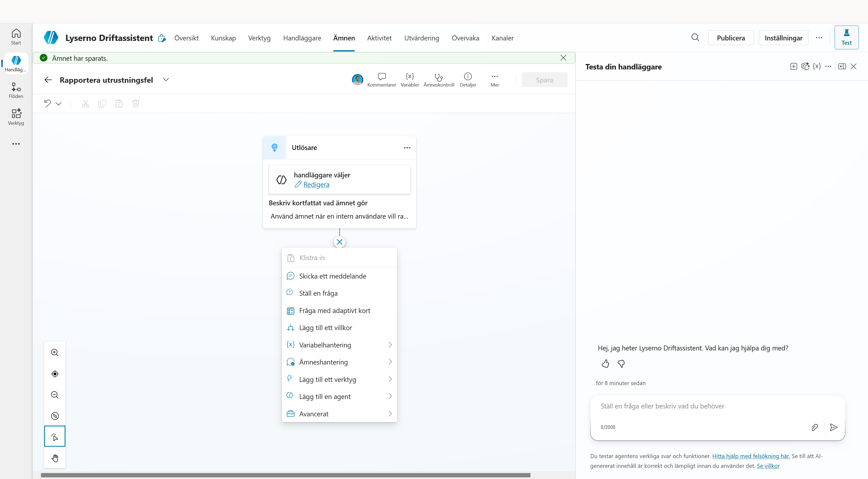Start new test conversation plus icon
868x479 pixels.
(x=794, y=66)
